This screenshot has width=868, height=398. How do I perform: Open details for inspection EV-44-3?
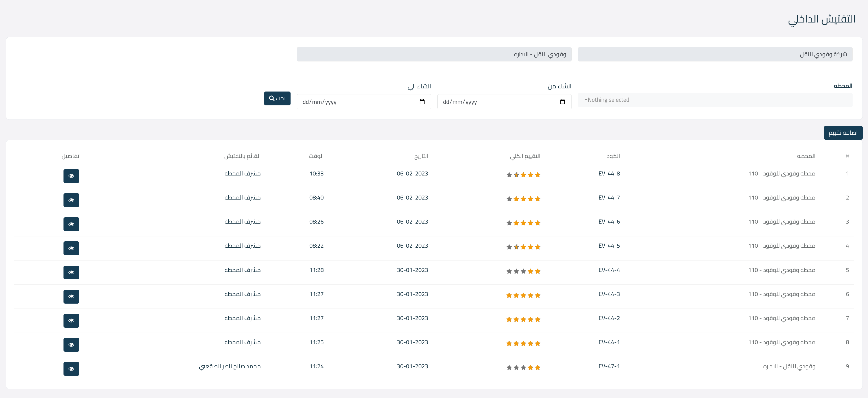point(71,297)
